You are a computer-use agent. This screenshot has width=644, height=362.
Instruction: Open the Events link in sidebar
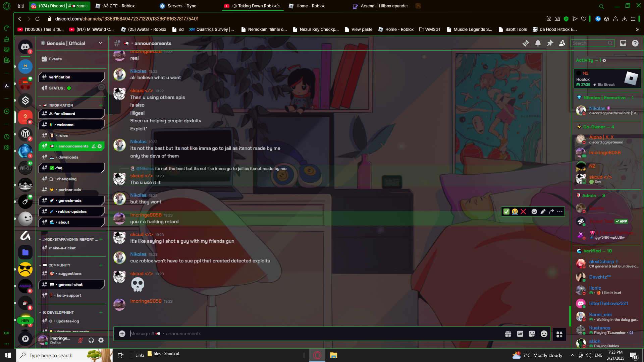click(55, 59)
